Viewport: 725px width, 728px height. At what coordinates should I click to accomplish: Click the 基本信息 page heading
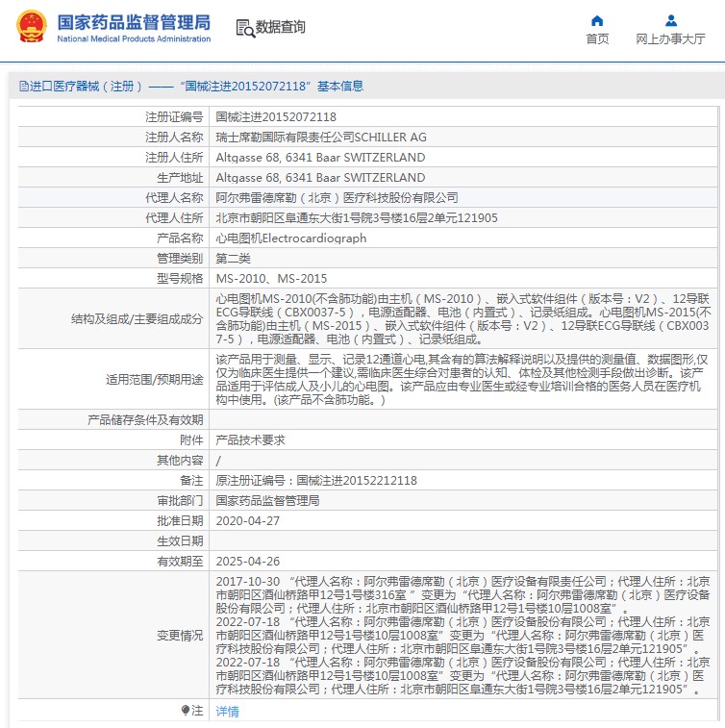[x=340, y=86]
